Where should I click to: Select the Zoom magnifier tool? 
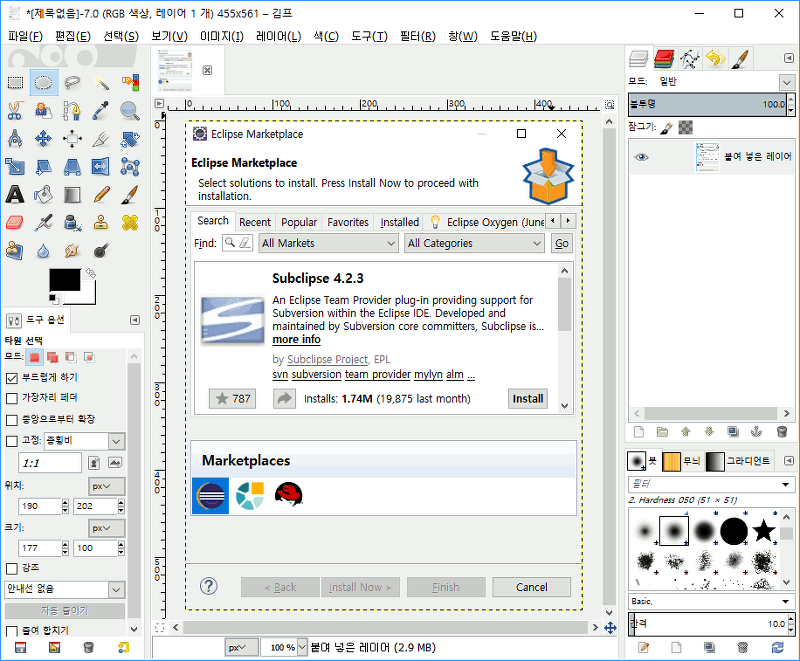(129, 110)
